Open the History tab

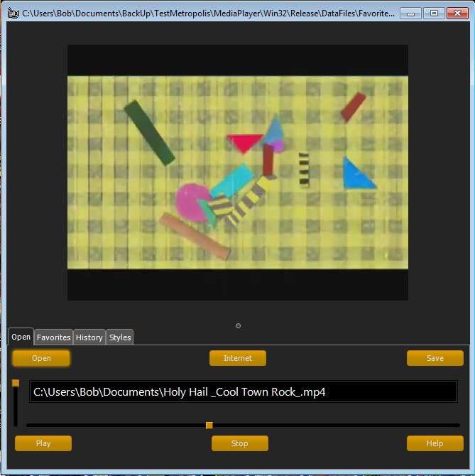point(89,337)
